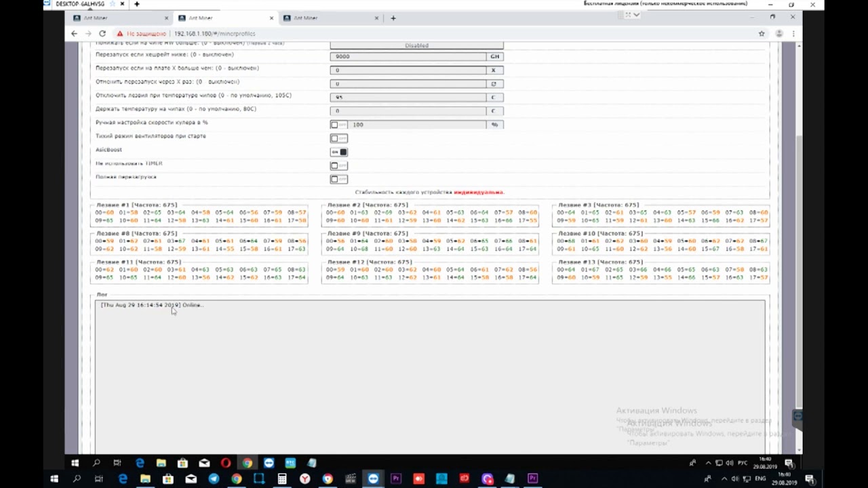
Task: Click the blade shutdown temperature field showing 95
Action: pyautogui.click(x=408, y=97)
